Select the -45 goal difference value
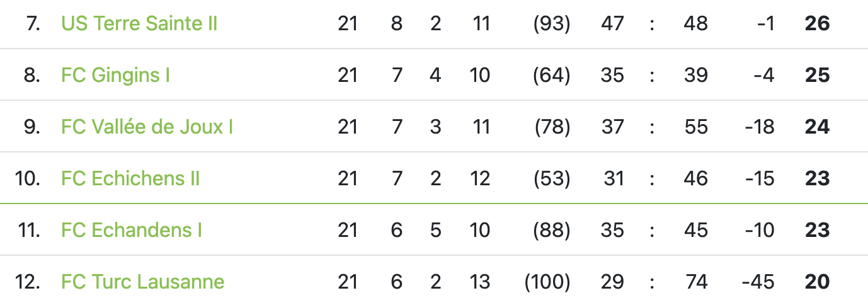Viewport: 868px width, 305px height. (758, 282)
